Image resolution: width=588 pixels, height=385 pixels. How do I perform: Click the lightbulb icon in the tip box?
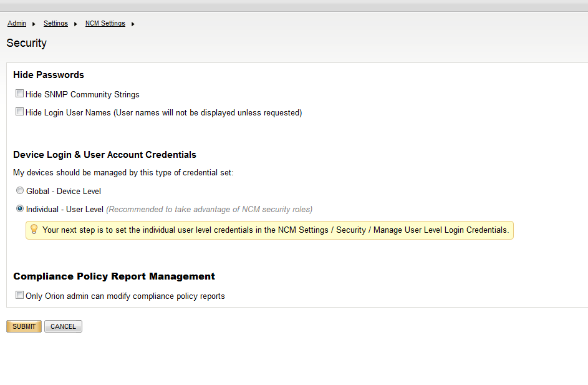pos(34,230)
